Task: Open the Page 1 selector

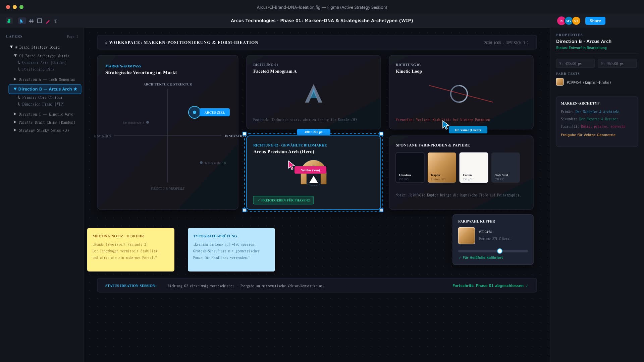Action: click(x=72, y=37)
